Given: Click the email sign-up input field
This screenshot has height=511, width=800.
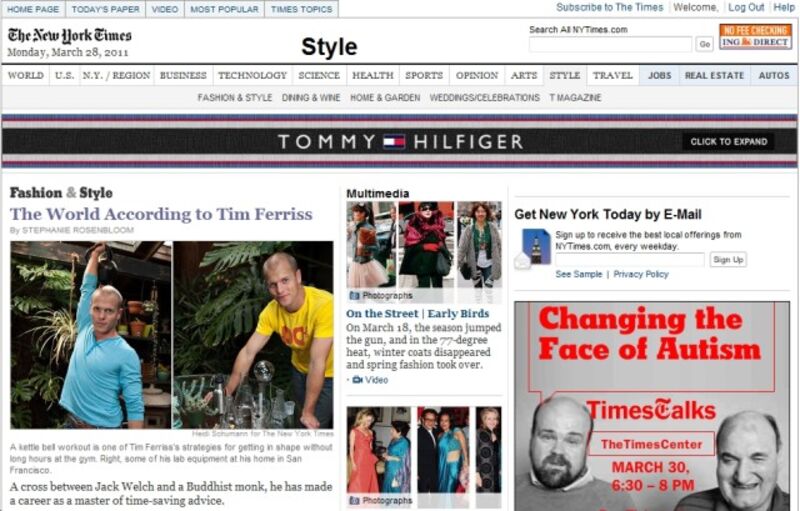Looking at the screenshot, I should [630, 260].
